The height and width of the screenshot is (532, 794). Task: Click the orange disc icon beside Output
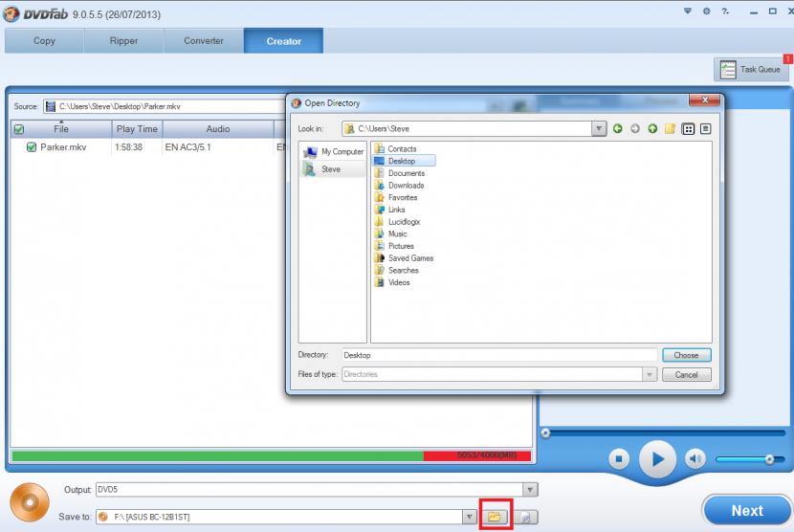pos(30,502)
